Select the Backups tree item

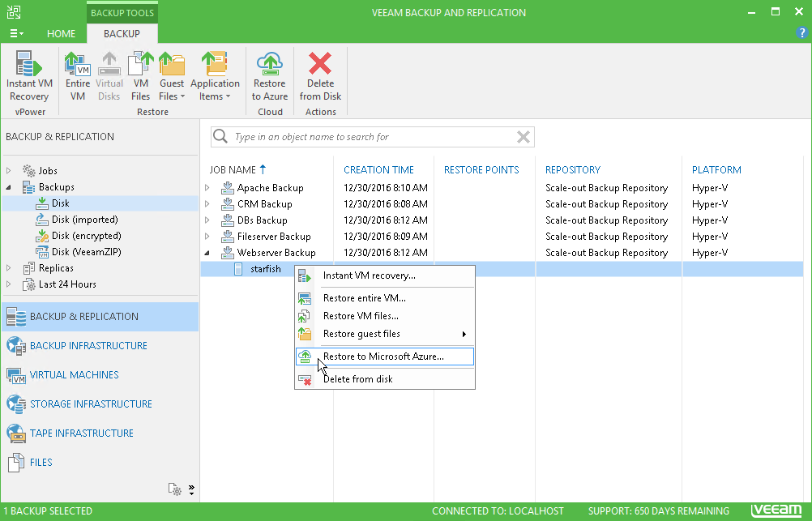point(57,187)
